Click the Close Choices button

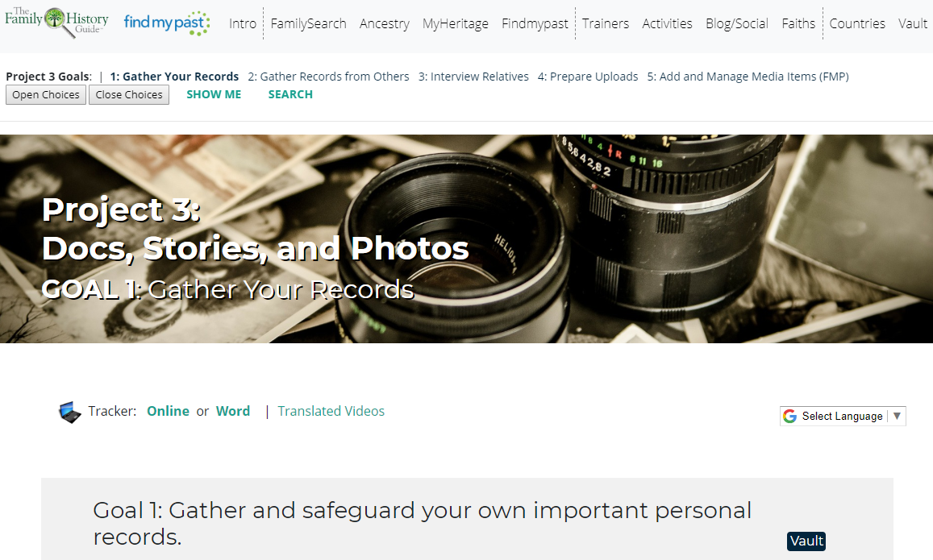128,94
